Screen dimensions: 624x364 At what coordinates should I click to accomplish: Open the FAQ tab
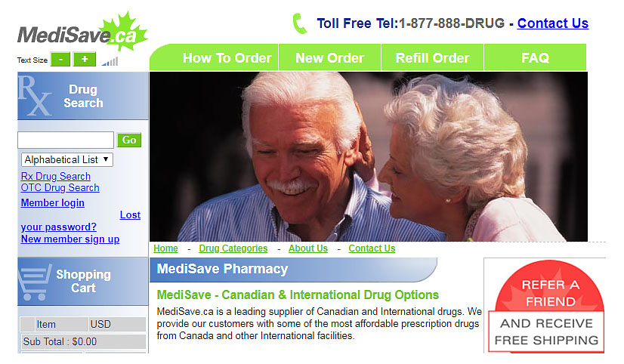535,58
